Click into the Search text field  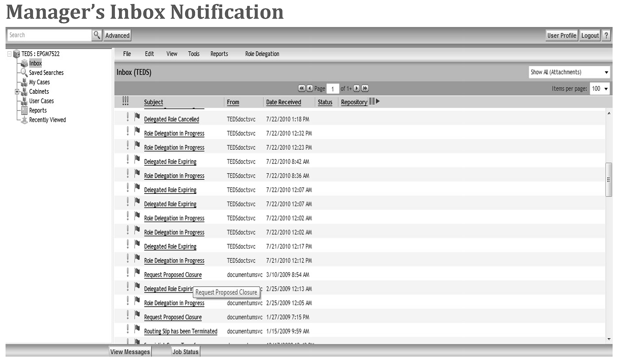(49, 35)
